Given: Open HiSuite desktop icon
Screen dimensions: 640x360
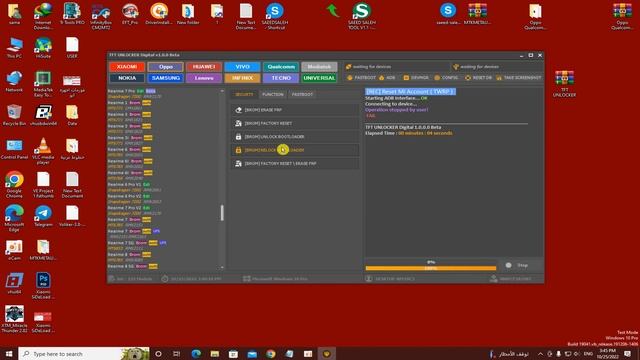Looking at the screenshot, I should pos(43,48).
